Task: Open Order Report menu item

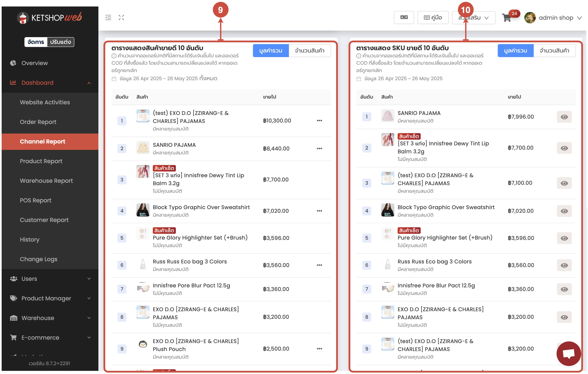Action: pos(50,122)
